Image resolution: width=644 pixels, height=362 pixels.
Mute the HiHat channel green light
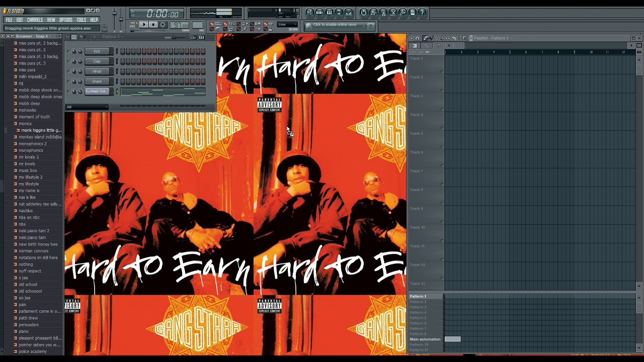coord(68,71)
